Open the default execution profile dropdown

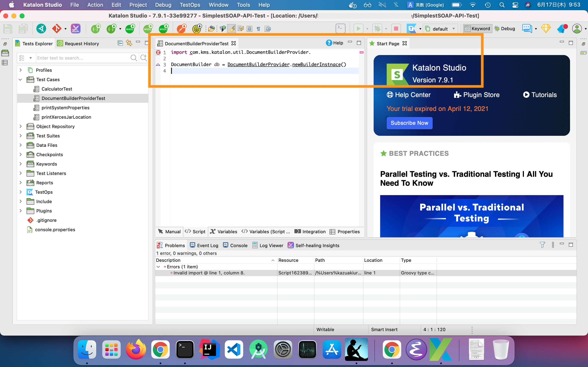coord(441,29)
